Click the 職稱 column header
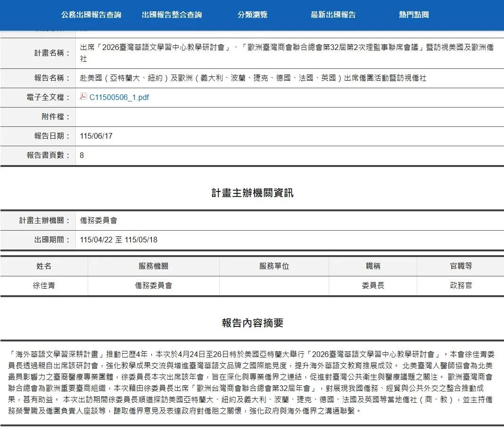 [373, 266]
